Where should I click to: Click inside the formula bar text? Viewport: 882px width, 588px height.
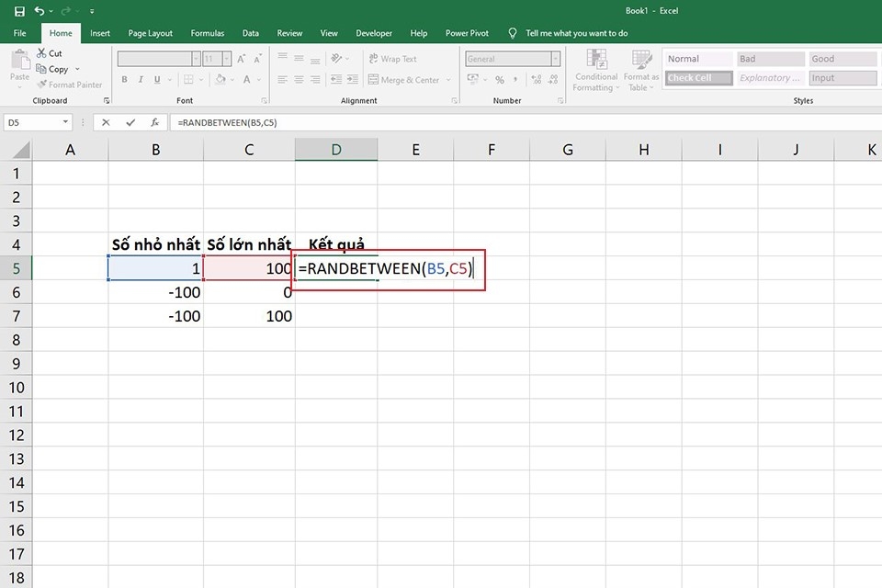click(x=227, y=122)
